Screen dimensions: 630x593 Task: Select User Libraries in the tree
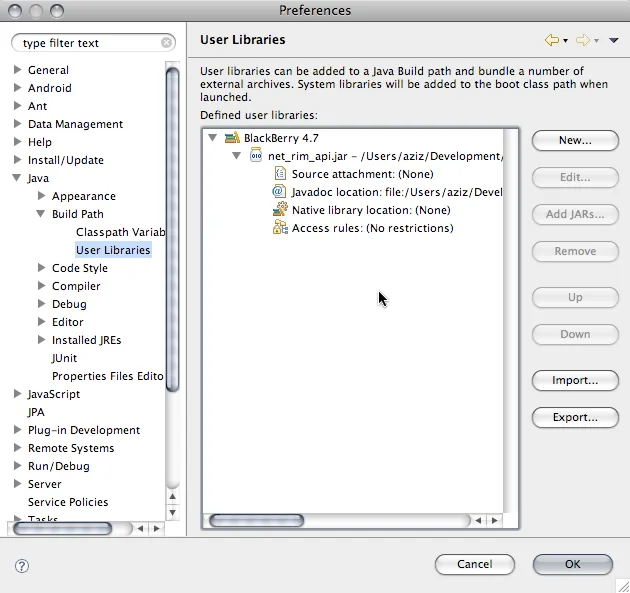click(113, 250)
